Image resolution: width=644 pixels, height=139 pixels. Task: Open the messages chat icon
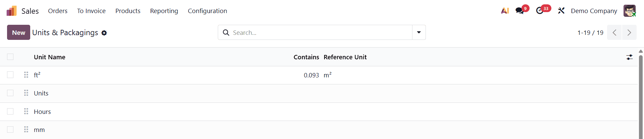520,11
